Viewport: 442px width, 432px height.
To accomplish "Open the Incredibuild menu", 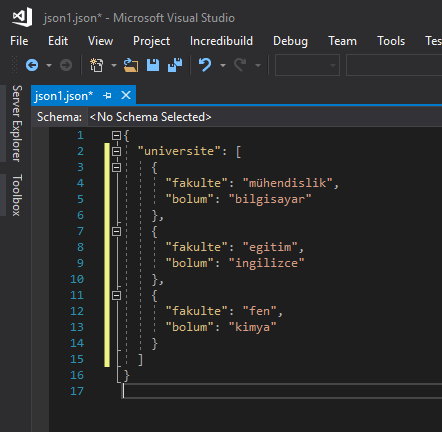I will pos(221,41).
